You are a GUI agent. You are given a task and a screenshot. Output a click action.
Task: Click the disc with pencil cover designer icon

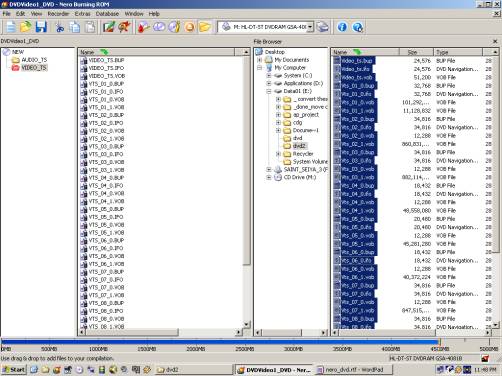click(174, 27)
